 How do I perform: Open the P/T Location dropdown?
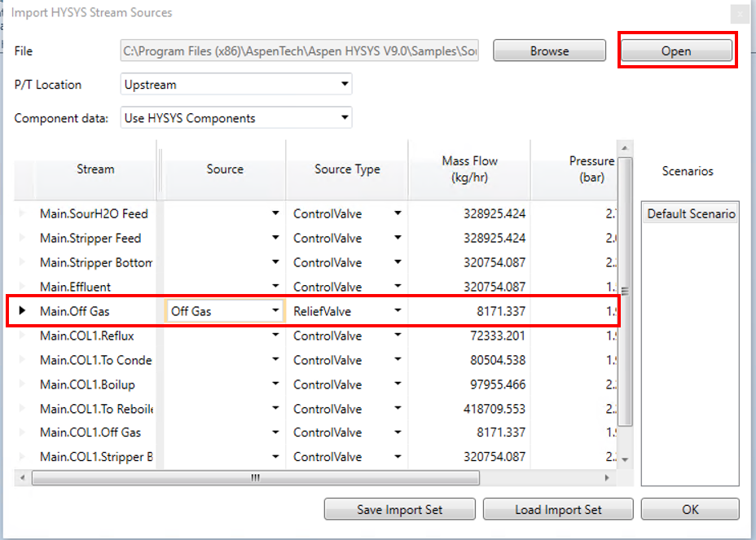[345, 84]
